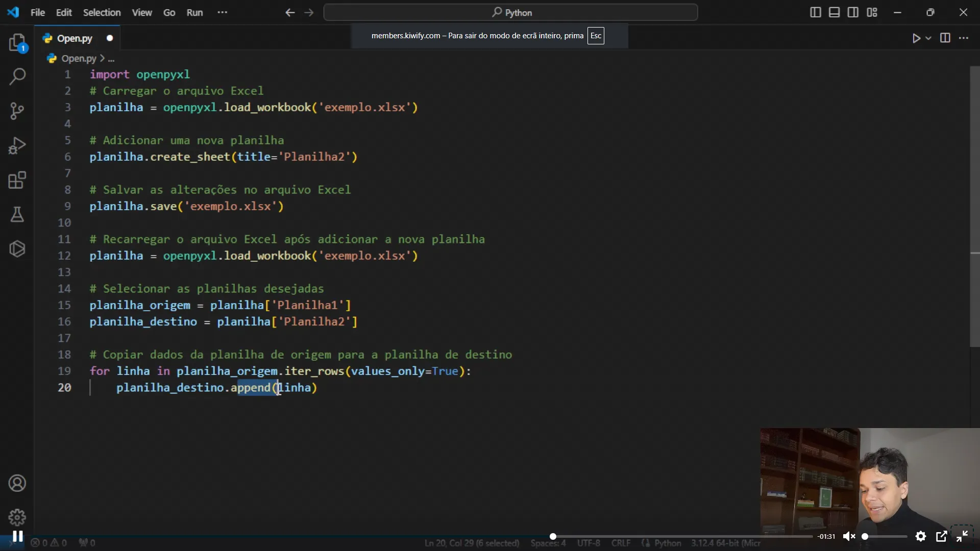Viewport: 980px width, 551px height.
Task: Select Python interpreter 3.12.4 64-bit
Action: (726, 543)
